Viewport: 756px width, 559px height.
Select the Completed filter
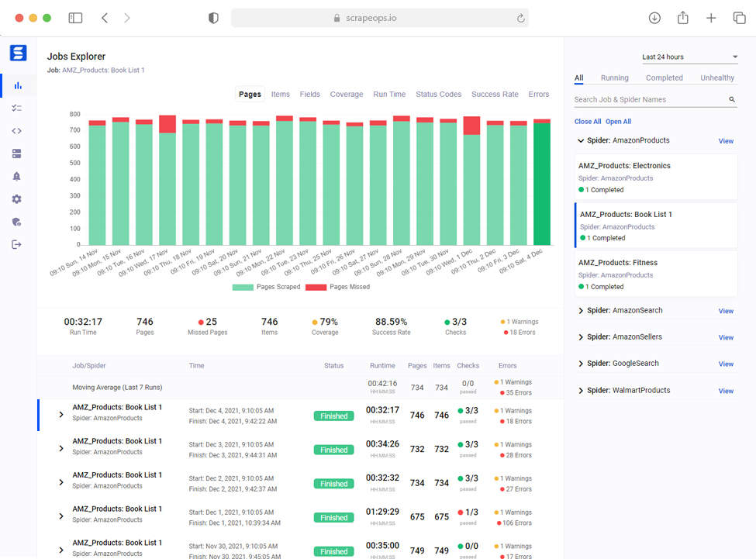664,78
